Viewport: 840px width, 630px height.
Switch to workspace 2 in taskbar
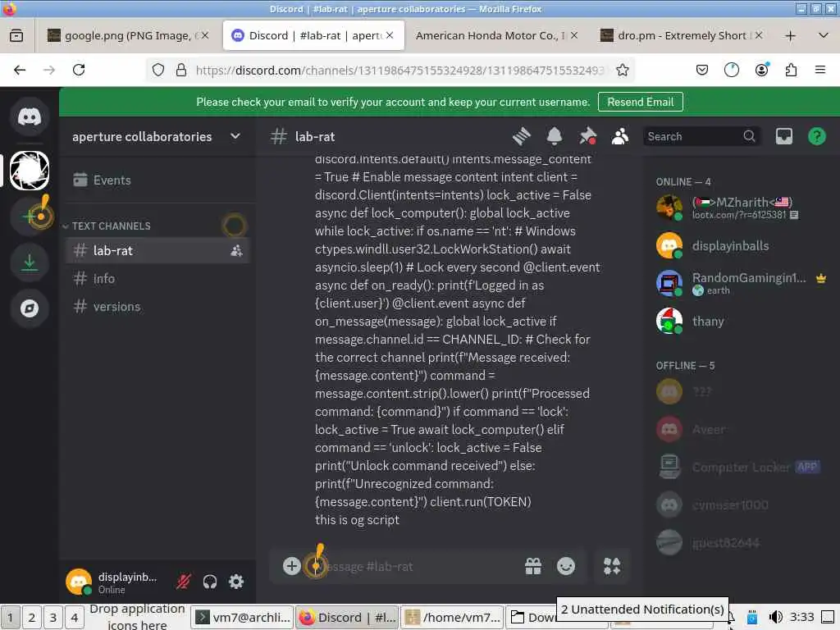click(32, 617)
